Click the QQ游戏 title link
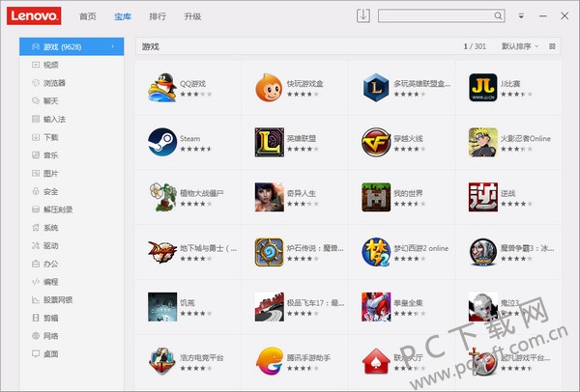This screenshot has width=580, height=392. pyautogui.click(x=192, y=84)
